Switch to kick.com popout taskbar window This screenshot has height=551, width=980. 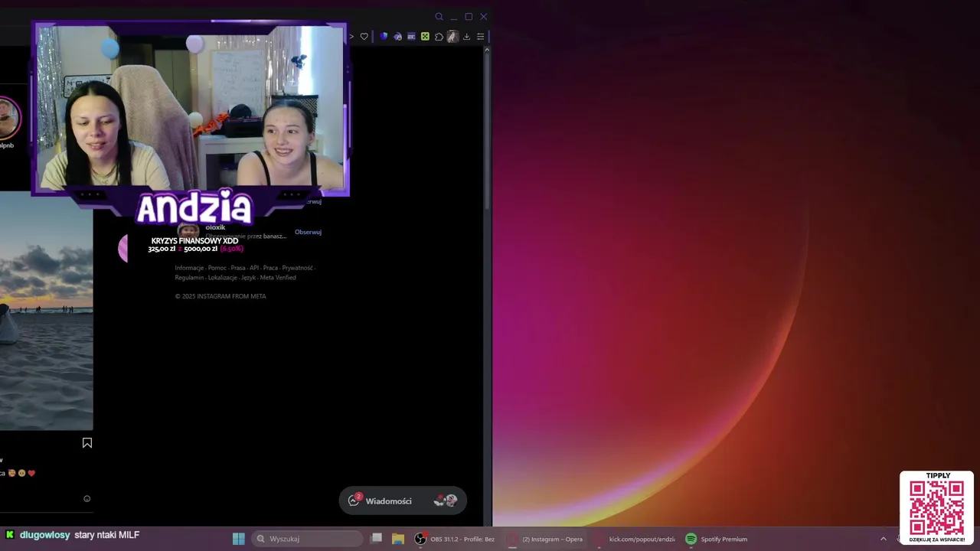635,539
